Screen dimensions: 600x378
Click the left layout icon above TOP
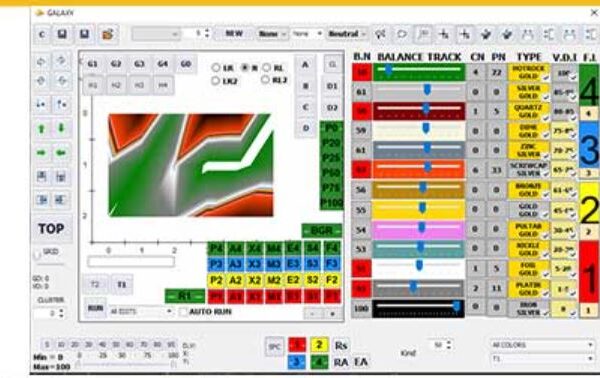(42, 199)
